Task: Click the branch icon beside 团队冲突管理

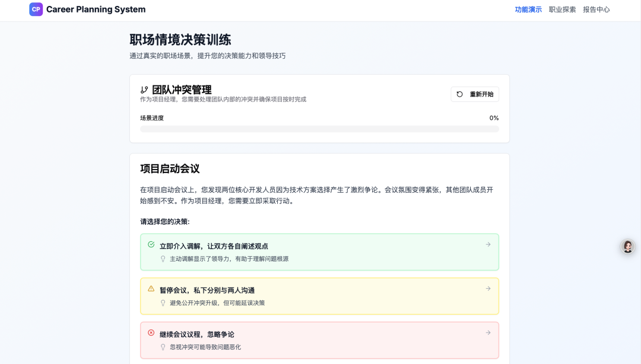Action: (144, 90)
